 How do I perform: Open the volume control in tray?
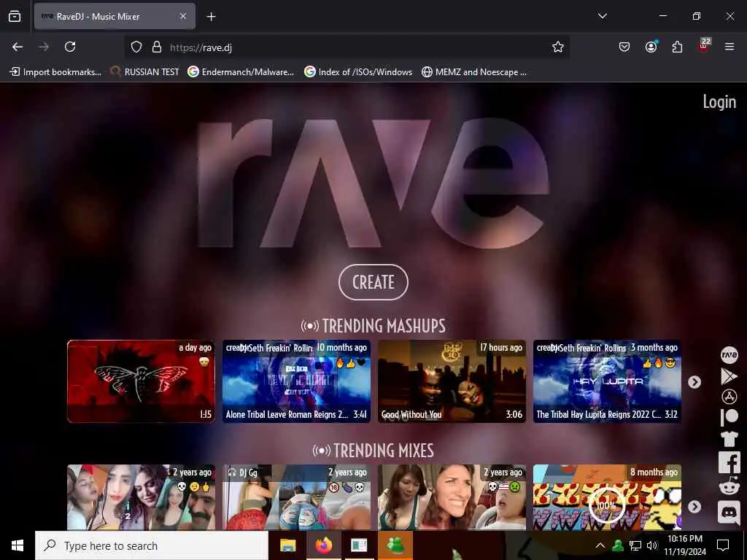tap(651, 545)
